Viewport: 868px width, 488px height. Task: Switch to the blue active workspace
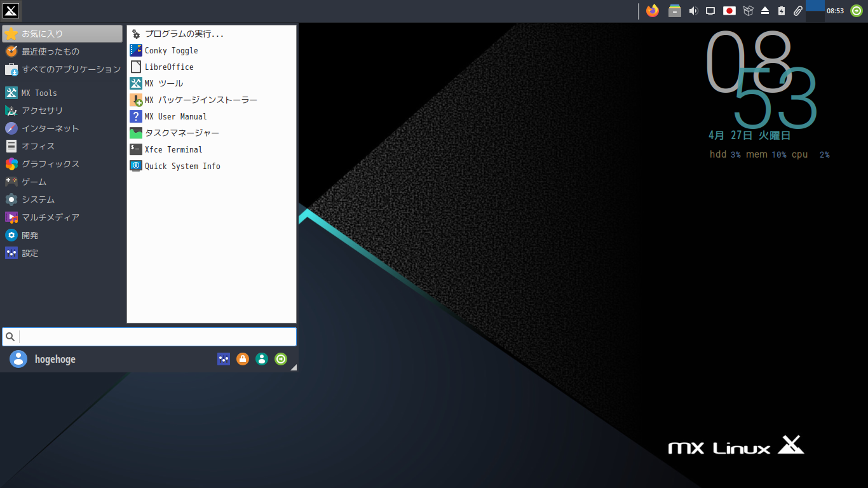815,6
